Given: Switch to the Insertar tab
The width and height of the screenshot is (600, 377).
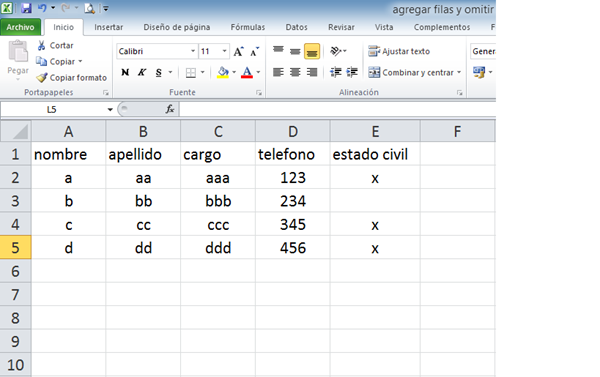Looking at the screenshot, I should (109, 27).
